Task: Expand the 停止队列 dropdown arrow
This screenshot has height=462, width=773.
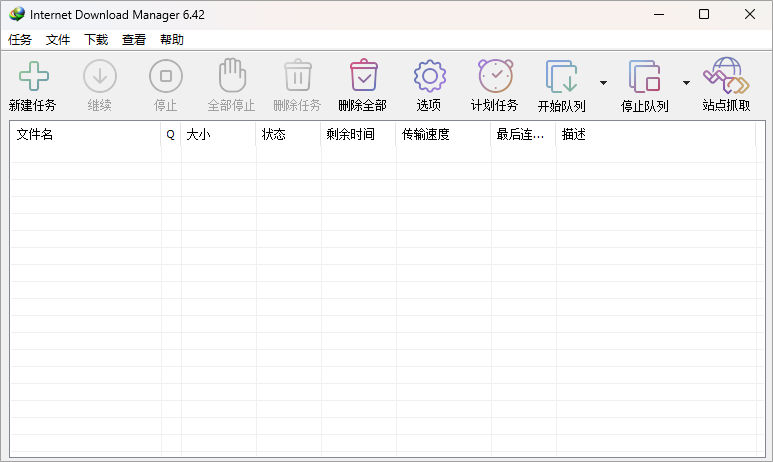Action: point(686,83)
